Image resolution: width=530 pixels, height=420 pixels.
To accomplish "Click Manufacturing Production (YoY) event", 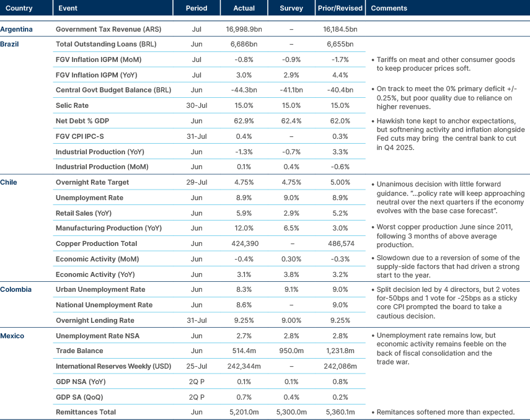I will 109,228.
